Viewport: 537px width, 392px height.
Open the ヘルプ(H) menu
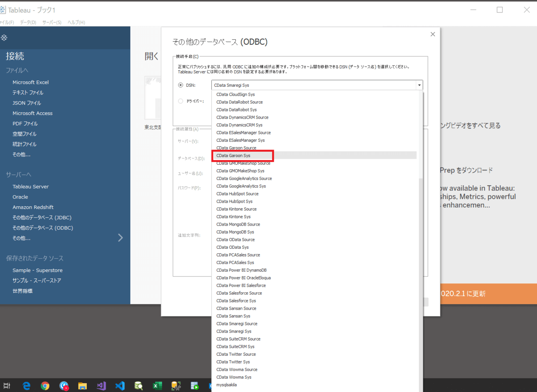point(76,22)
